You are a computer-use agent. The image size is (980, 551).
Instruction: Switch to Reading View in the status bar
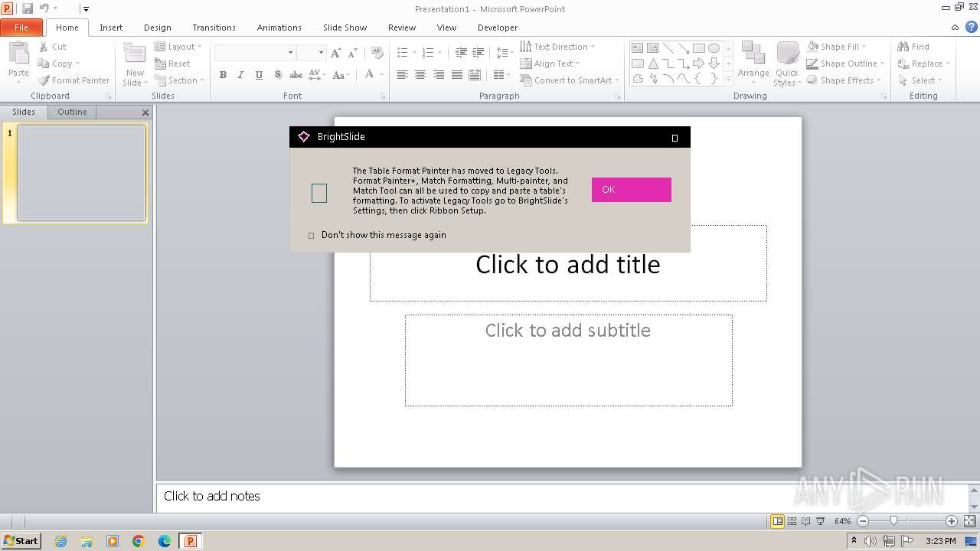[806, 521]
